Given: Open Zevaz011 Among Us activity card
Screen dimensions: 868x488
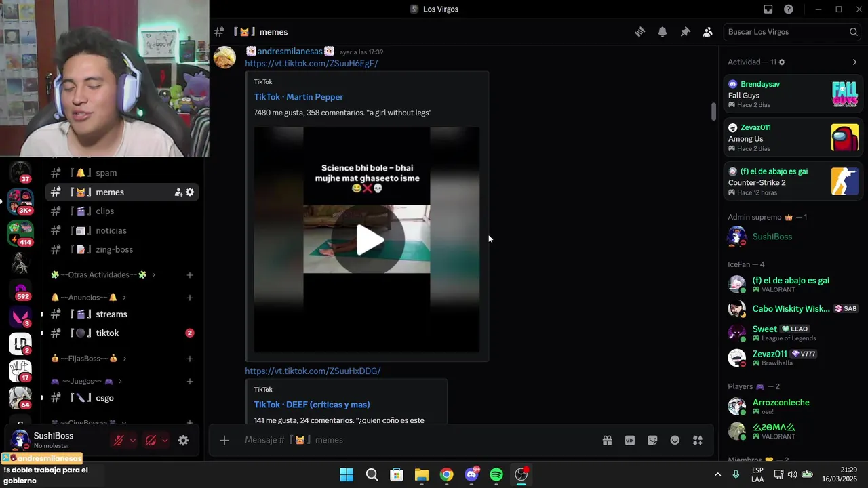Looking at the screenshot, I should [793, 138].
